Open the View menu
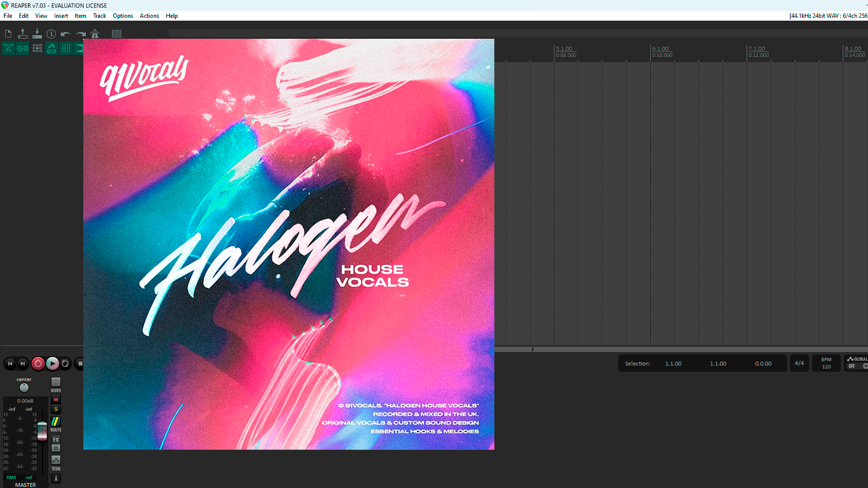The height and width of the screenshot is (488, 868). point(41,16)
